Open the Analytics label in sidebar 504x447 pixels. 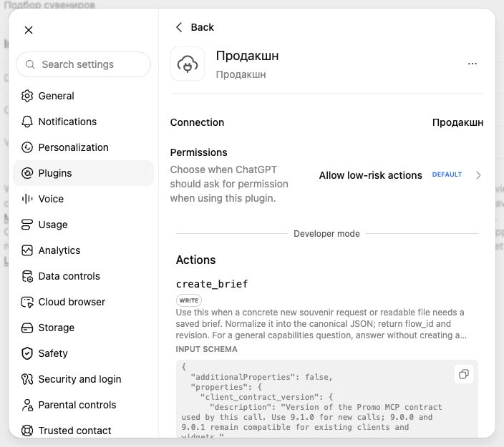pos(59,250)
